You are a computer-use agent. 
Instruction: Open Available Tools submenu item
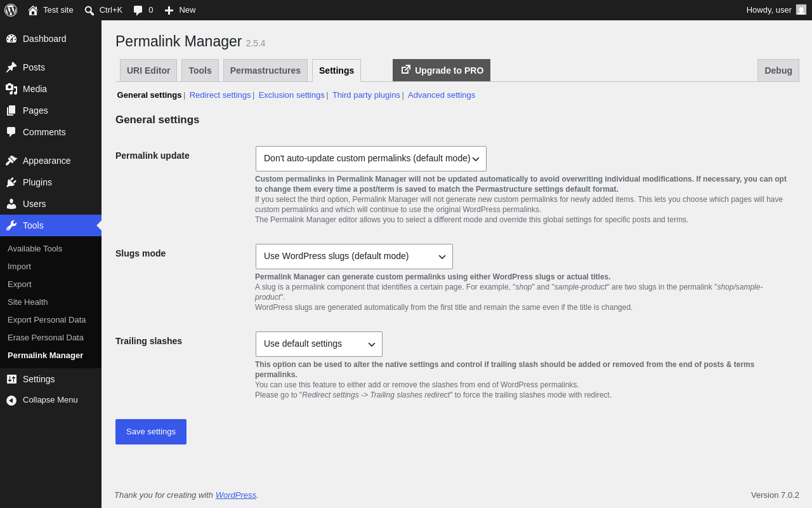click(x=51, y=249)
